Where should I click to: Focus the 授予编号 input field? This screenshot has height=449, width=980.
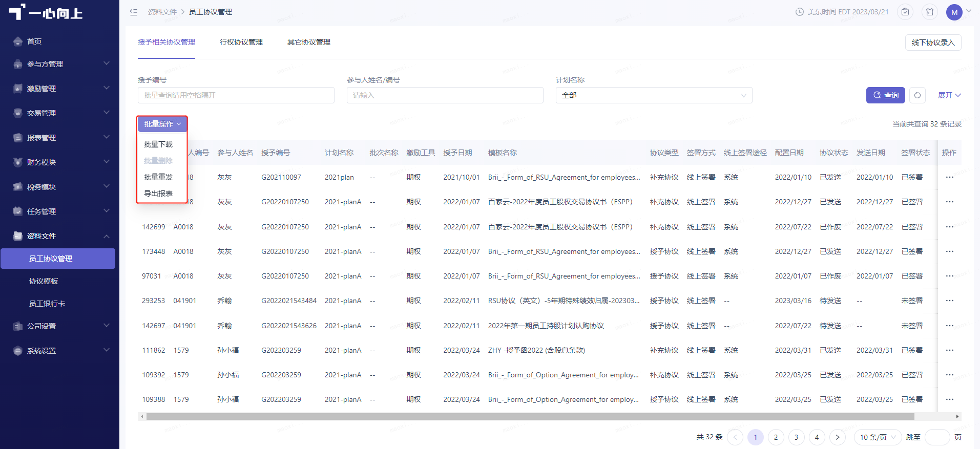tap(236, 95)
